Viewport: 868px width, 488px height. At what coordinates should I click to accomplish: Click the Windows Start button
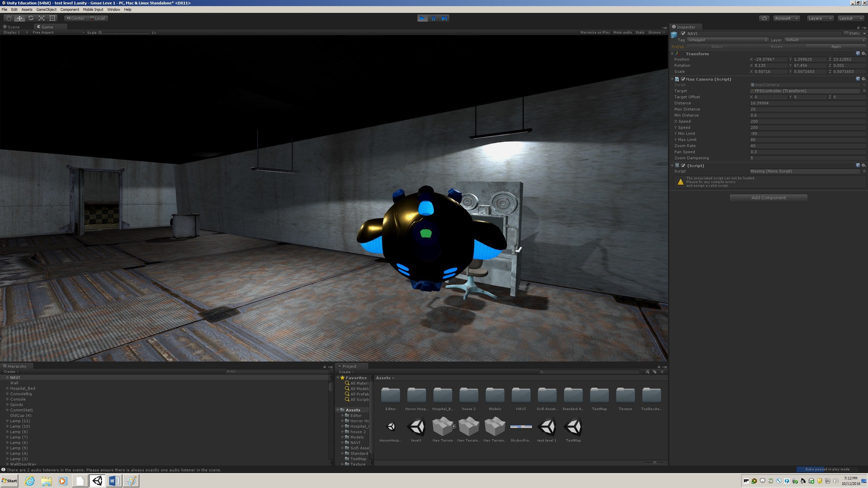tap(9, 481)
